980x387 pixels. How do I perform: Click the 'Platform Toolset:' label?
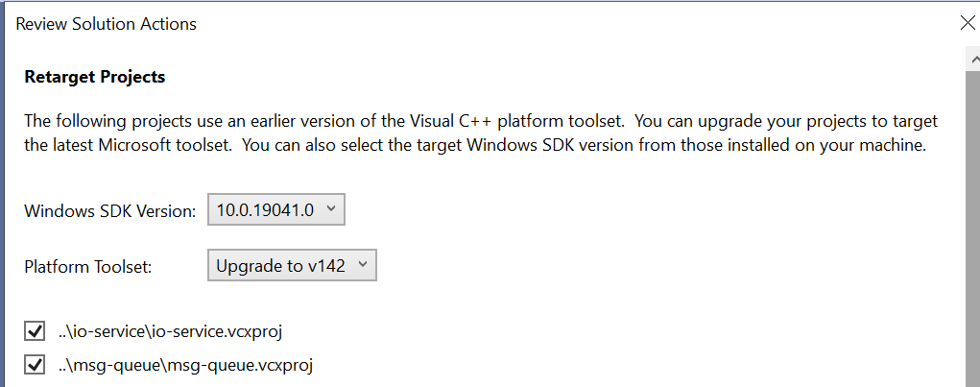click(x=88, y=267)
